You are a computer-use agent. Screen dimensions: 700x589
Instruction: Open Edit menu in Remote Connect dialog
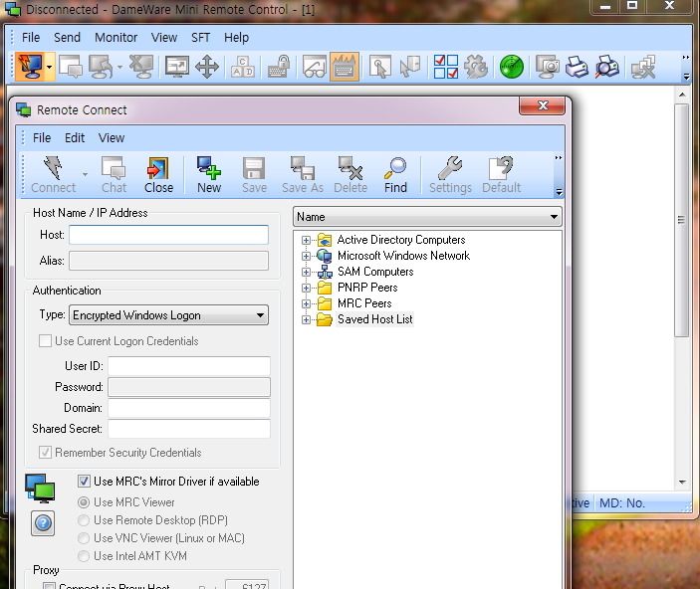[x=75, y=138]
